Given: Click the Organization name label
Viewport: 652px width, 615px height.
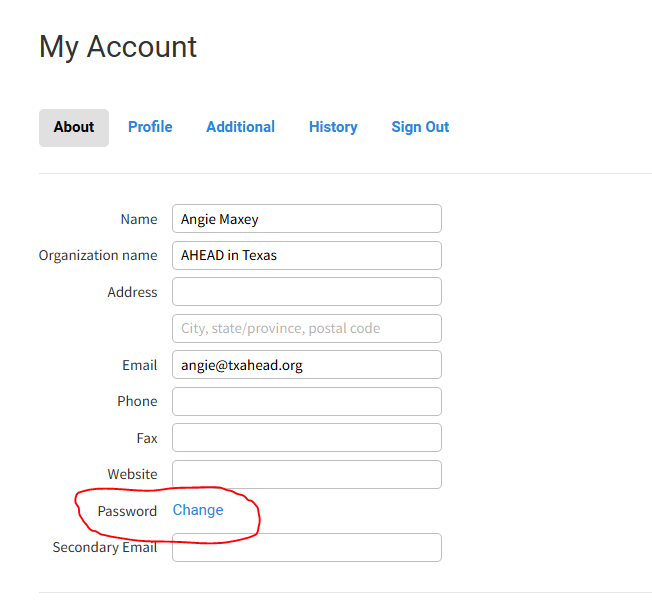Looking at the screenshot, I should 98,255.
